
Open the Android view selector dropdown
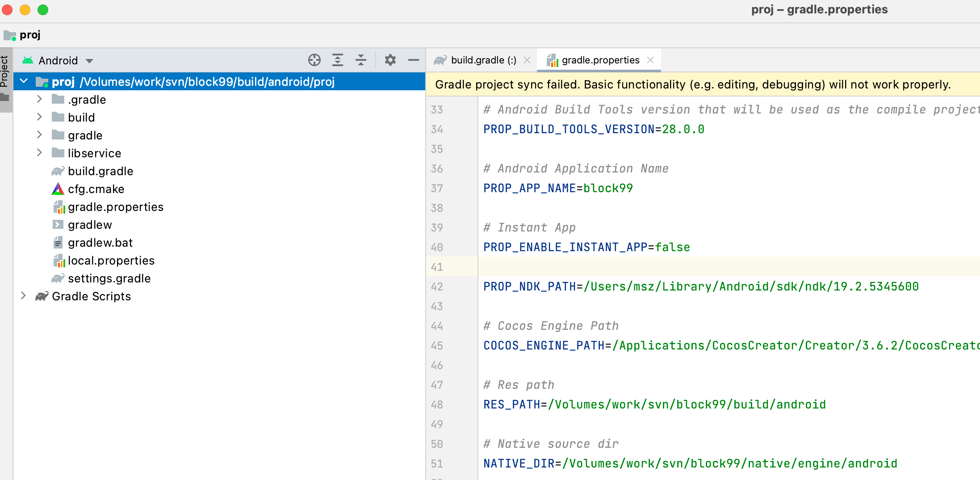click(89, 61)
